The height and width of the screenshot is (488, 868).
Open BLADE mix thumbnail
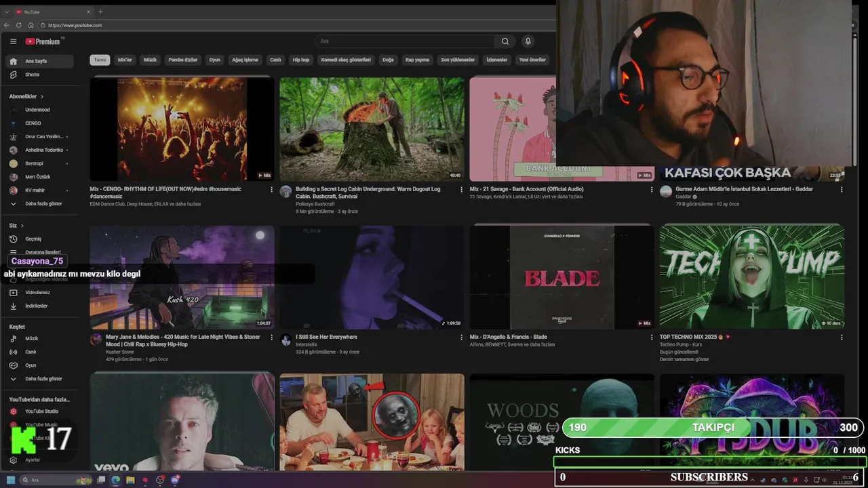561,277
